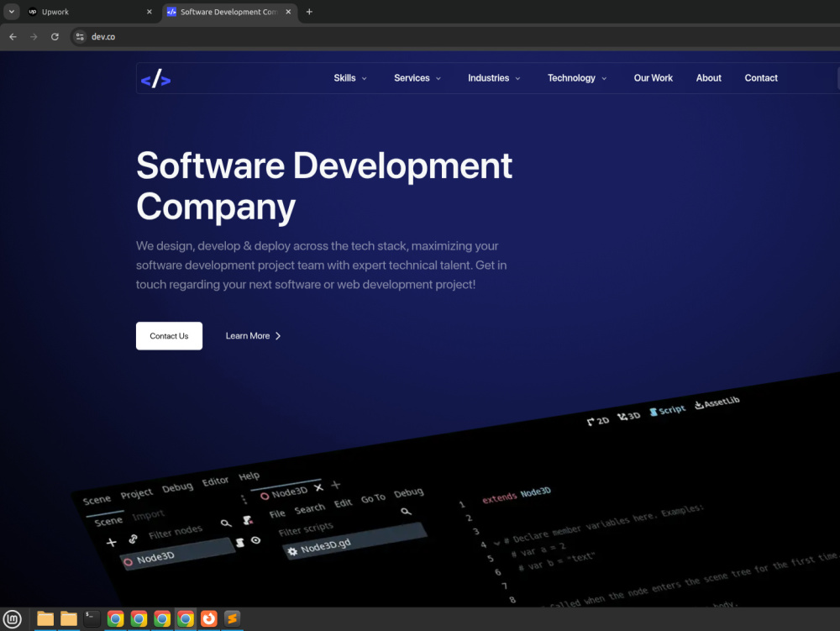Open the first folder in taskbar

click(x=45, y=619)
